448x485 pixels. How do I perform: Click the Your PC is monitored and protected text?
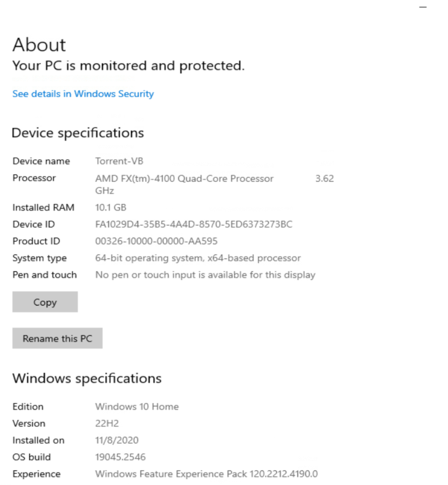click(x=128, y=66)
